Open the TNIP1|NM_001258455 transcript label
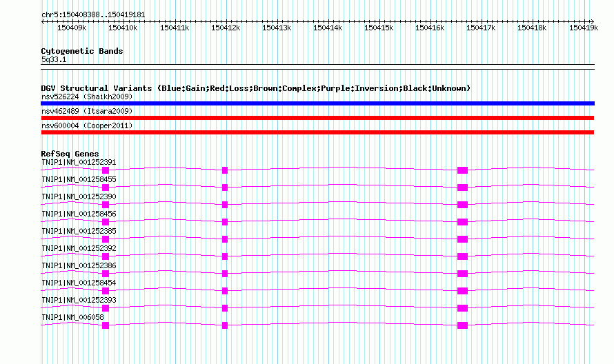The width and height of the screenshot is (614, 364). (79, 179)
